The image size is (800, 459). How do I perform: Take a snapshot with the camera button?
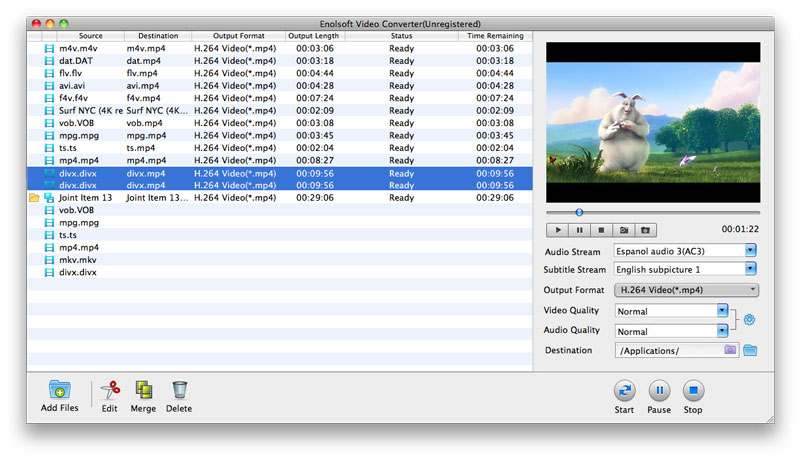click(624, 230)
